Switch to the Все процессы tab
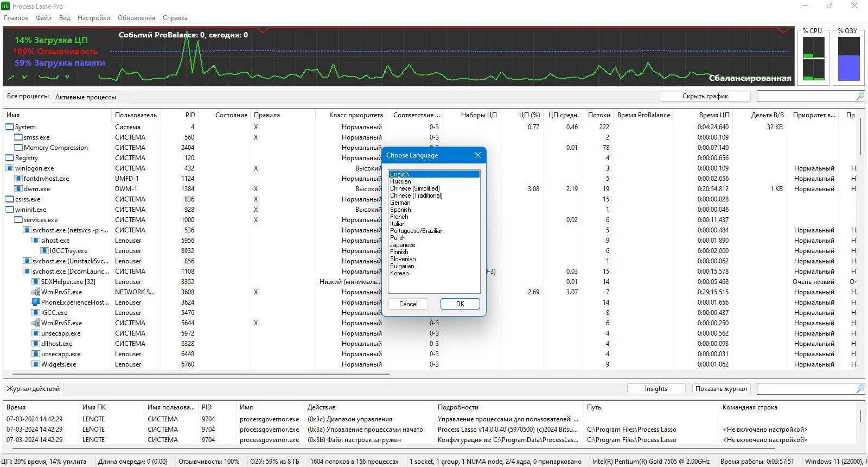This screenshot has height=467, width=868. tap(28, 96)
